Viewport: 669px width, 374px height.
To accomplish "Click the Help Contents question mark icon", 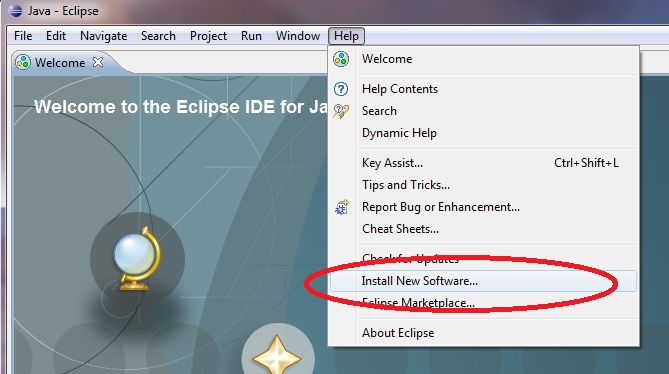I will point(341,89).
